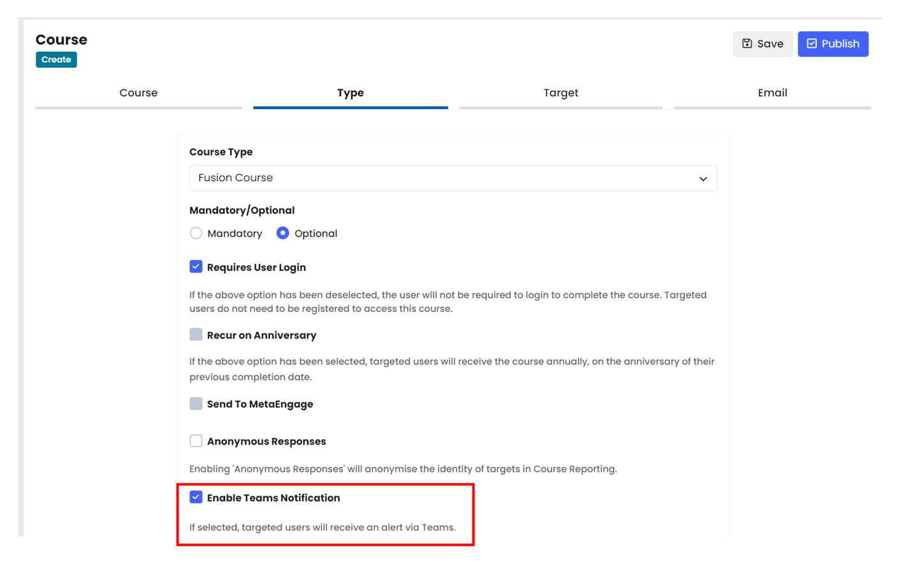The height and width of the screenshot is (572, 924).
Task: Click the Enable Teams Notification label
Action: (x=274, y=498)
